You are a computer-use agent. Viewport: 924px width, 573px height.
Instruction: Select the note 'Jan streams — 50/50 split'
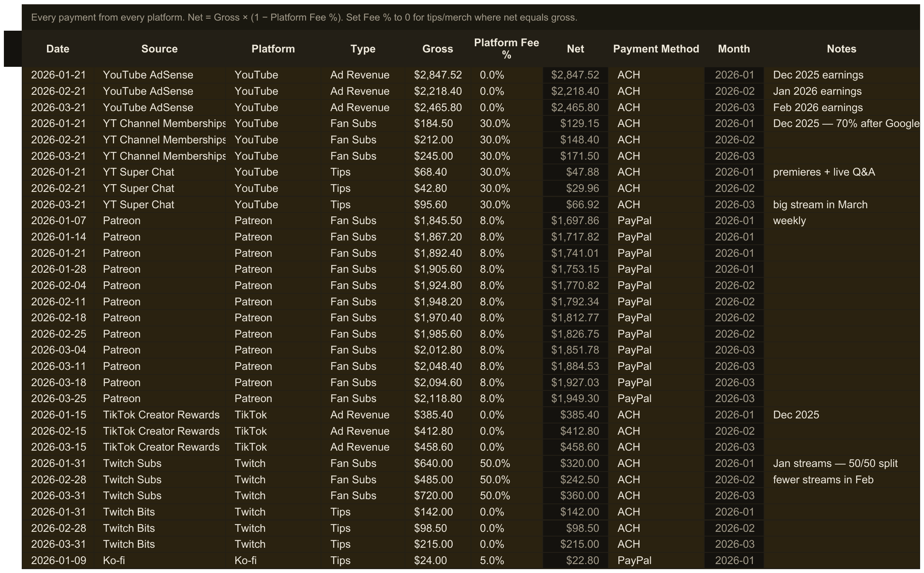835,463
